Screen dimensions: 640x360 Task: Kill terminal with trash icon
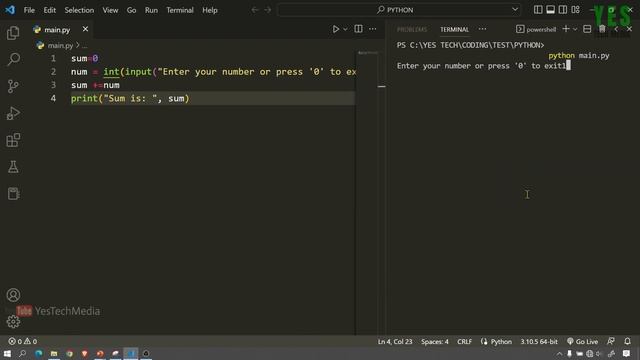click(x=602, y=29)
